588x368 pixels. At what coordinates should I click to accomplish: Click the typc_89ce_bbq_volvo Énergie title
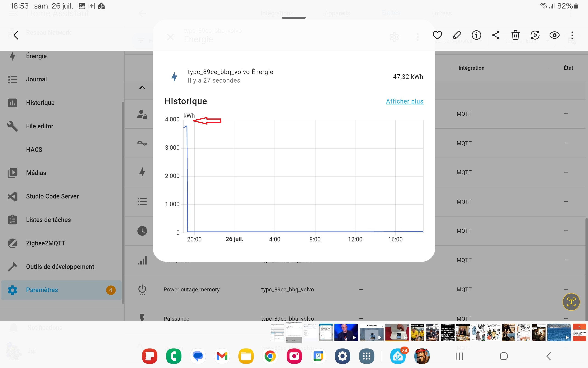tap(230, 72)
